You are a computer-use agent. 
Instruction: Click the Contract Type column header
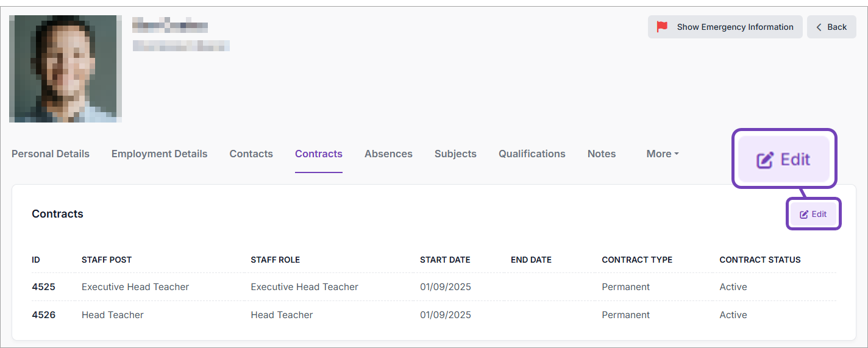[637, 260]
